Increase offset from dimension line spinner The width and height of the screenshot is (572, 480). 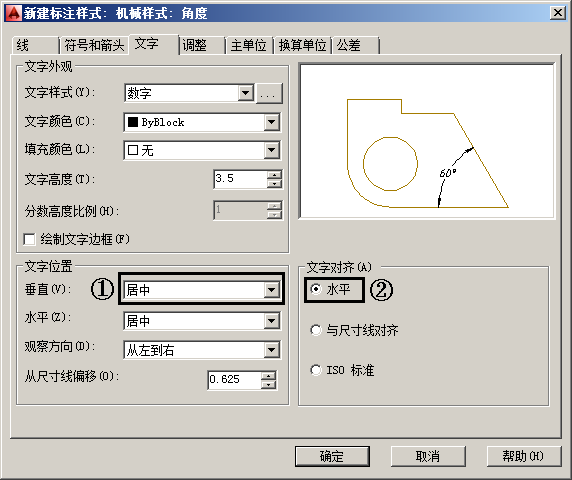tap(269, 376)
